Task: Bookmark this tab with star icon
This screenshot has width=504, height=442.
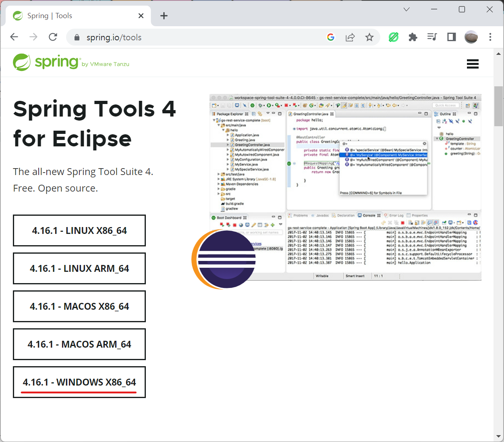Action: point(369,37)
